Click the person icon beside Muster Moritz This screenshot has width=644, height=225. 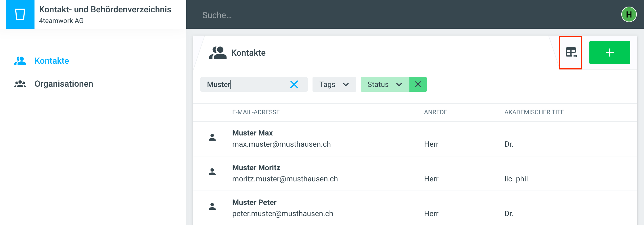[212, 172]
